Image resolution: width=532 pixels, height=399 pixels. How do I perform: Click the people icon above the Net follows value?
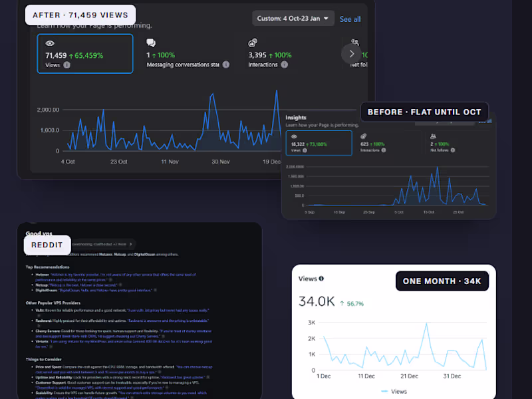point(434,136)
